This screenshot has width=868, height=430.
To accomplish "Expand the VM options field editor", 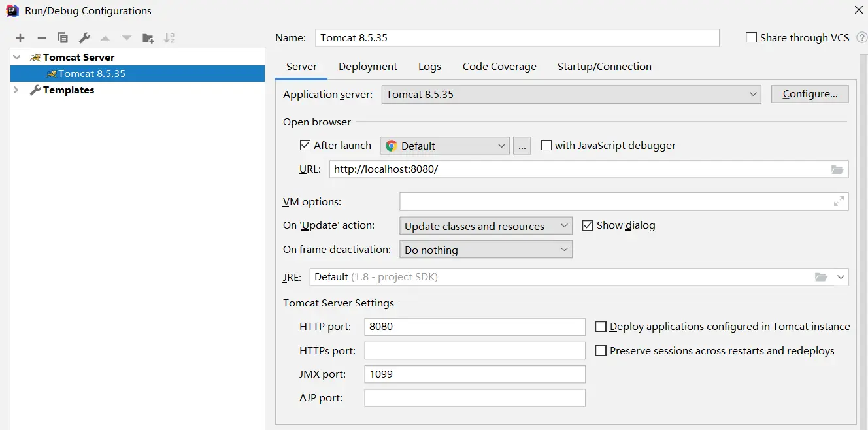I will [839, 201].
